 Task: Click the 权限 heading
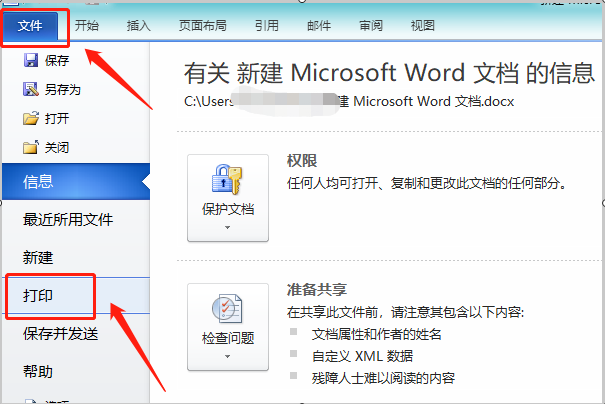(302, 161)
